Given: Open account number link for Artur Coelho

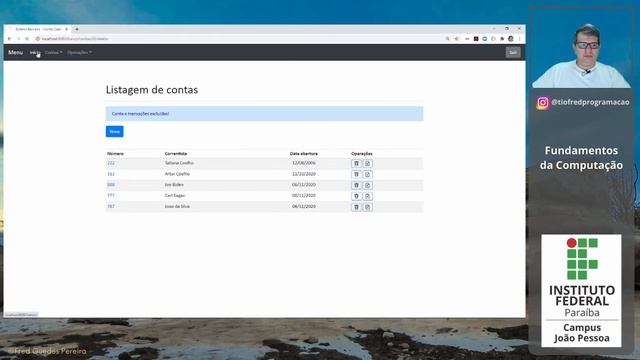Looking at the screenshot, I should pos(111,174).
